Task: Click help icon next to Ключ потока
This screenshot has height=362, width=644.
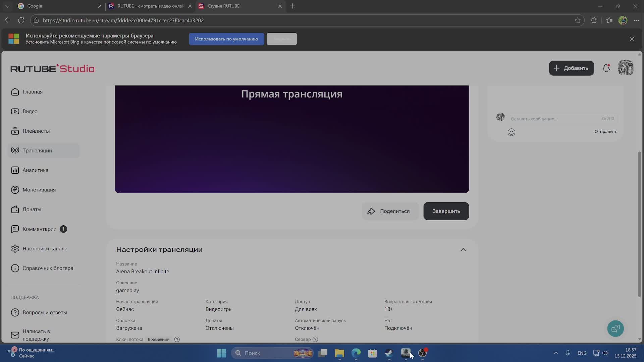Action: (177, 339)
